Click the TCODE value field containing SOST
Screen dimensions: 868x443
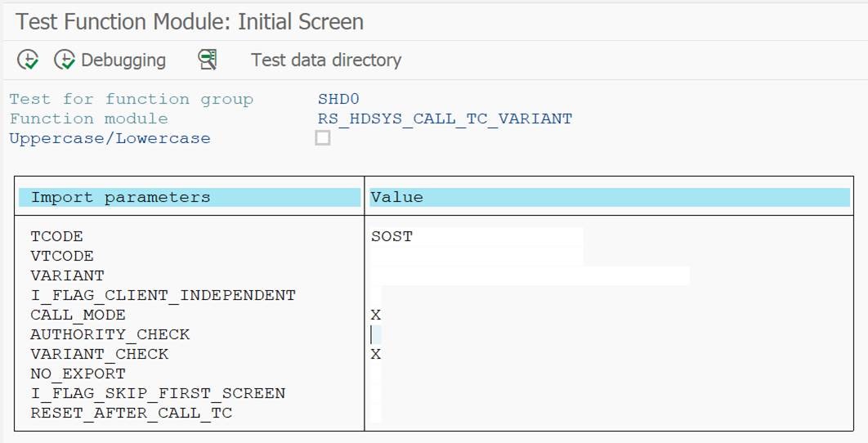click(476, 237)
